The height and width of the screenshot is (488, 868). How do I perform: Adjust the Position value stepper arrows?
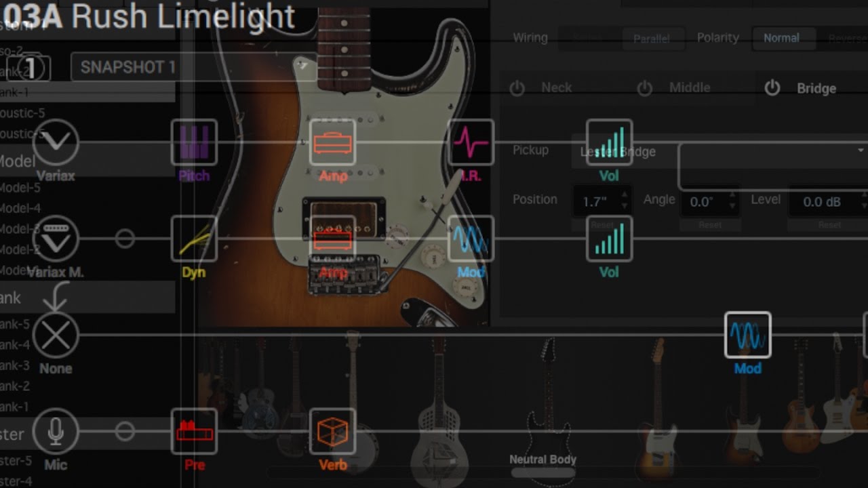click(x=625, y=201)
